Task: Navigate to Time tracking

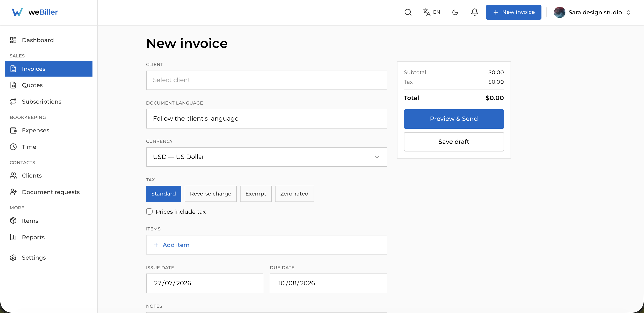Action: tap(48, 147)
